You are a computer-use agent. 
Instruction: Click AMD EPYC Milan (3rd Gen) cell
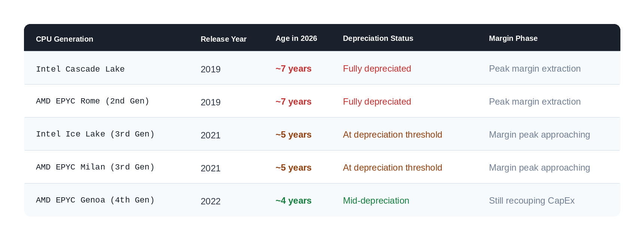(x=95, y=167)
